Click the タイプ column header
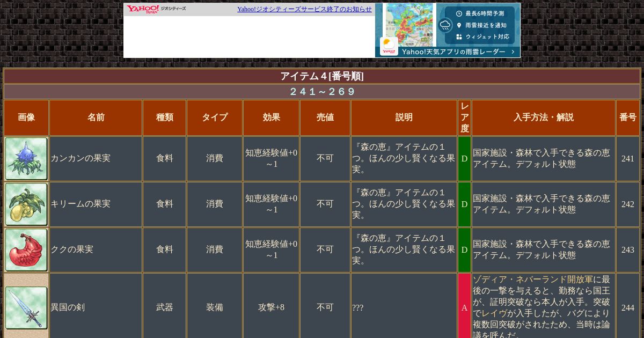 coord(215,117)
